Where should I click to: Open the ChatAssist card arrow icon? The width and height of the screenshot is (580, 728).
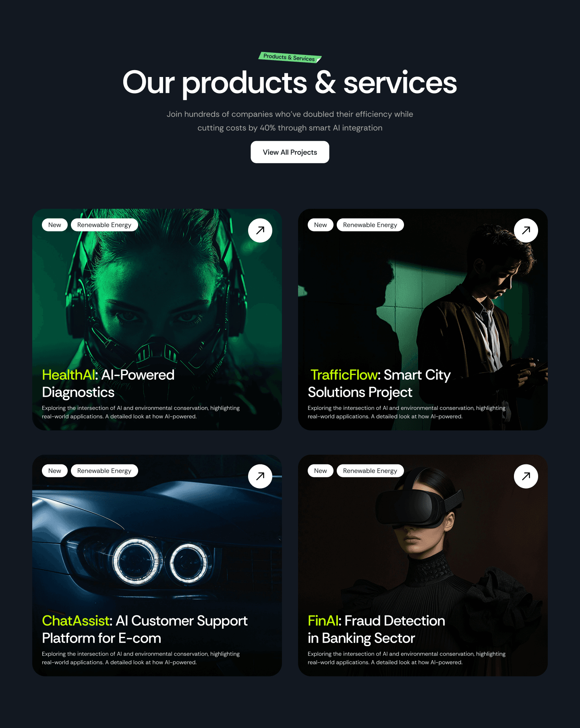point(260,476)
